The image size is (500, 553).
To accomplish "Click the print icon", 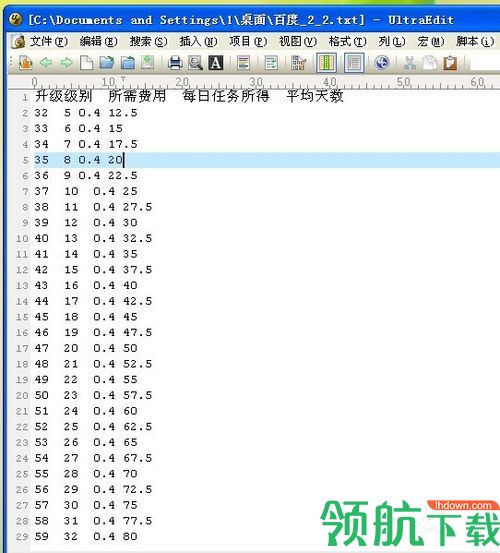I will coord(175,63).
